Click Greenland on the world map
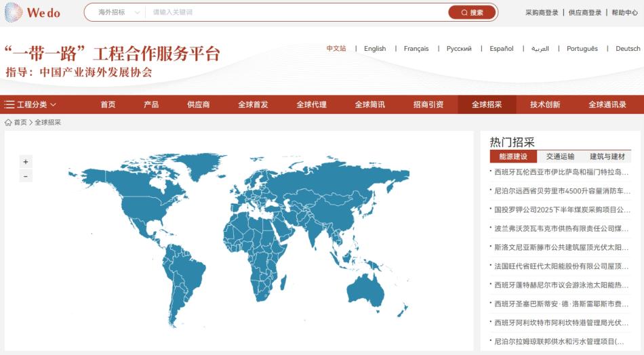 (x=201, y=166)
